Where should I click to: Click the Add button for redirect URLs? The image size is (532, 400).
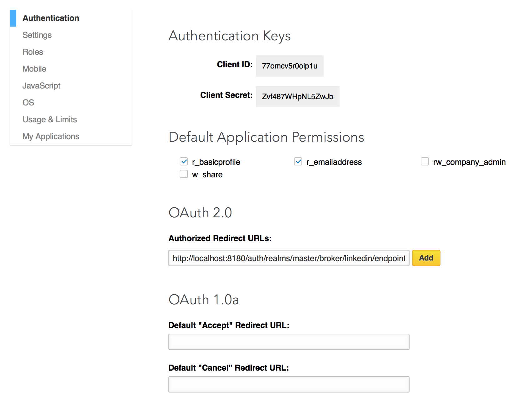pyautogui.click(x=426, y=258)
